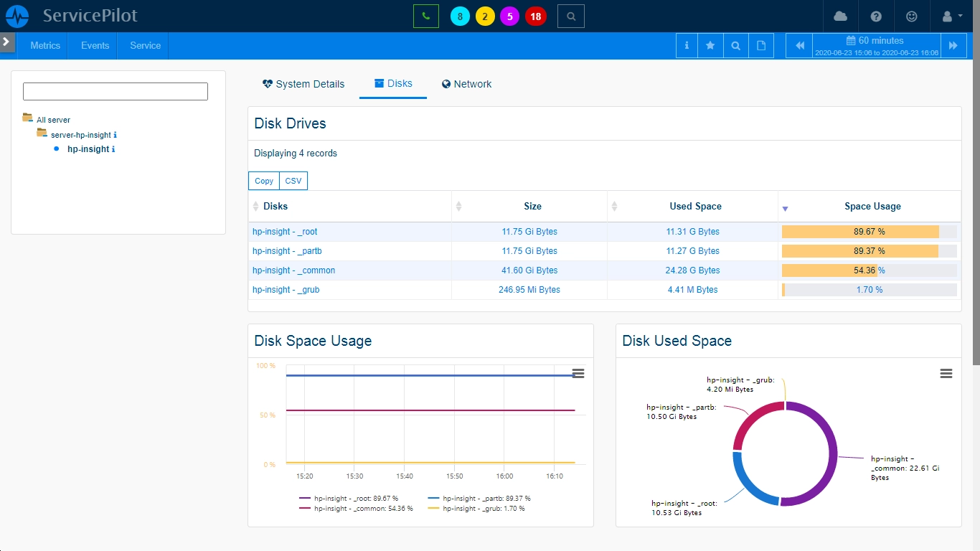The width and height of the screenshot is (980, 551).
Task: Click the info icon beside hp-insight
Action: click(x=113, y=149)
